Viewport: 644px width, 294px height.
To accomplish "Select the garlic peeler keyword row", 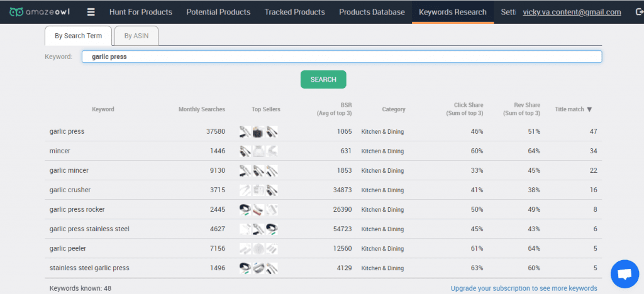I will (323, 249).
